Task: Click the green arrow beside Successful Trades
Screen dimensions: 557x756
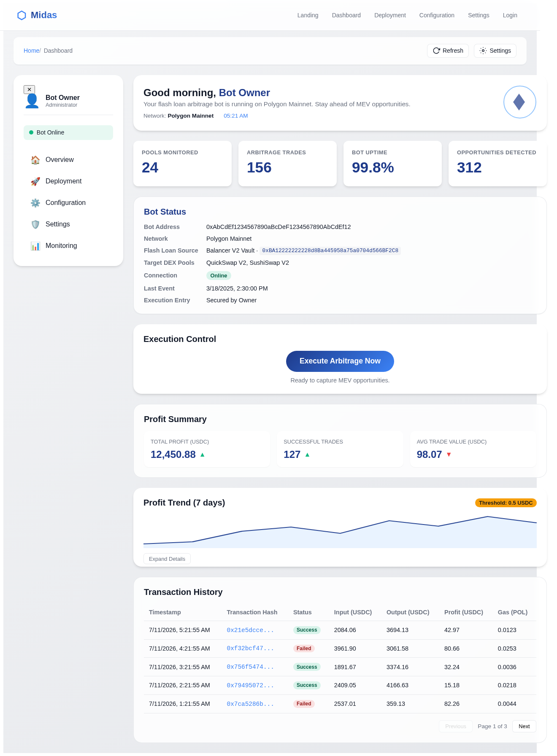Action: (307, 455)
